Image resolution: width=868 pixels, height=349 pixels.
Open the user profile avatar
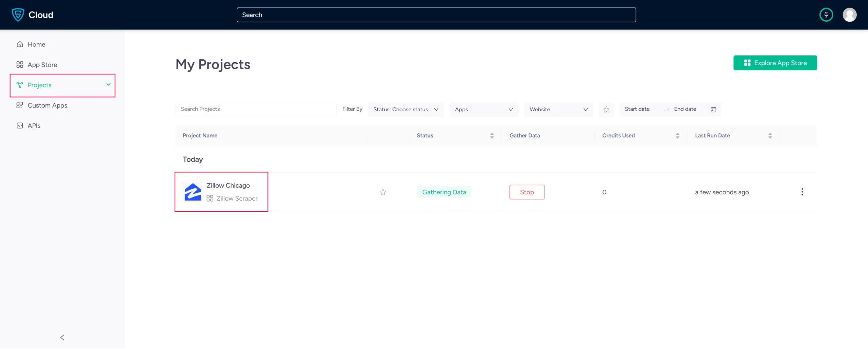point(849,15)
